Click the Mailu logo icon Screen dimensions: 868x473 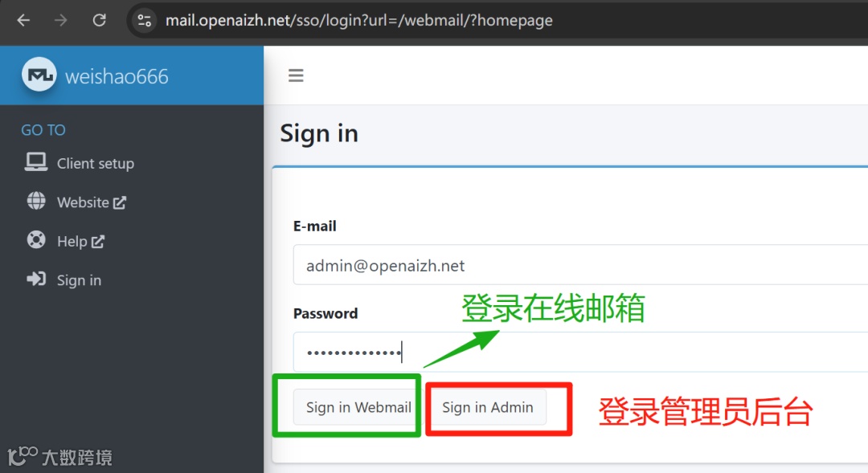(x=39, y=75)
